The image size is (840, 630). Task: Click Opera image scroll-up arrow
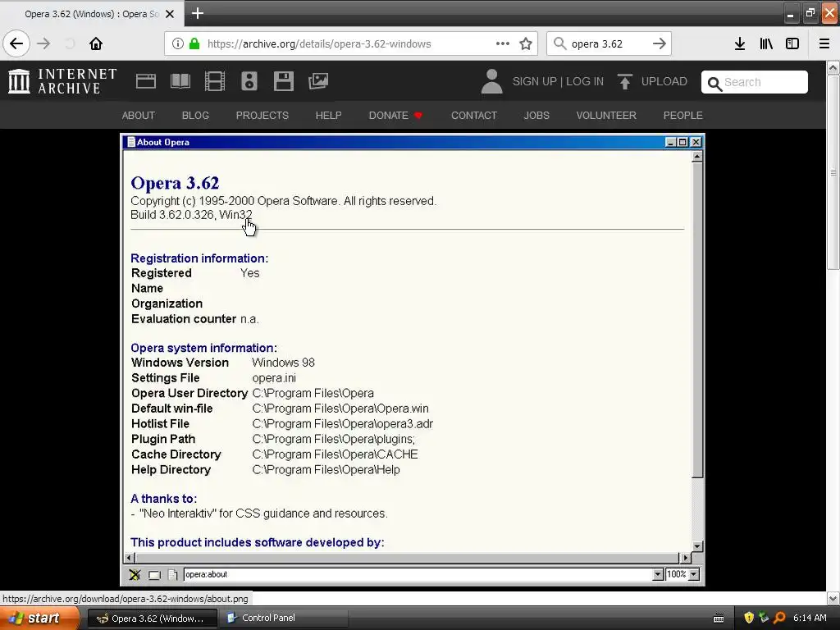point(697,157)
